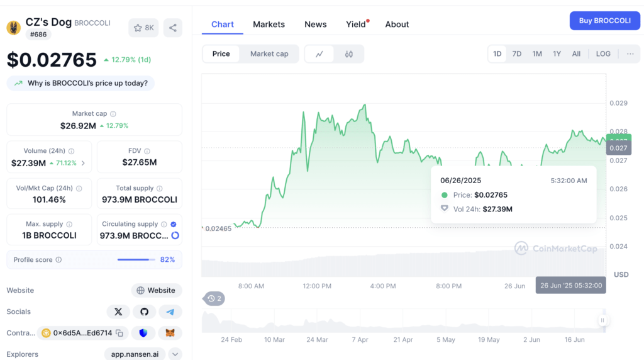Screen dimensions: 644x360
Task: Click the price chart peak near 0.029
Action: coord(365,105)
